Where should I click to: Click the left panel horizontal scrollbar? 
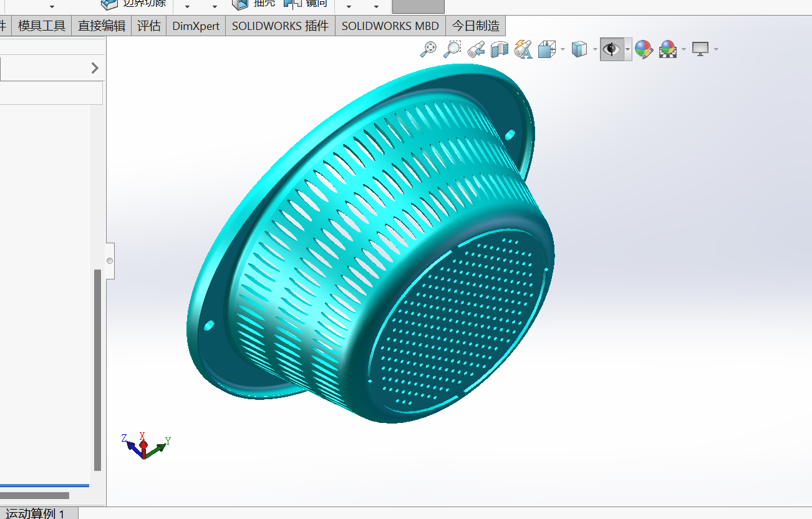point(34,495)
